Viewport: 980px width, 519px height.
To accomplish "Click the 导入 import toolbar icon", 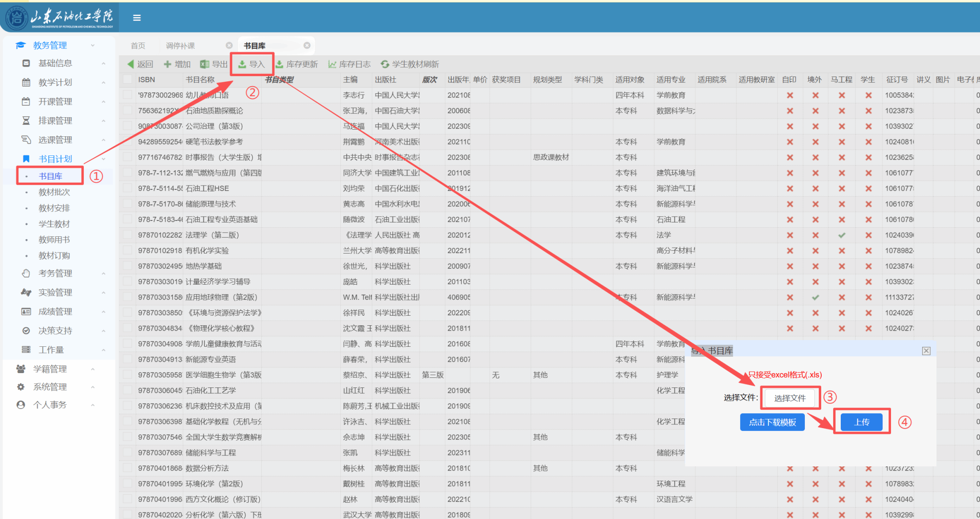I will pos(243,64).
